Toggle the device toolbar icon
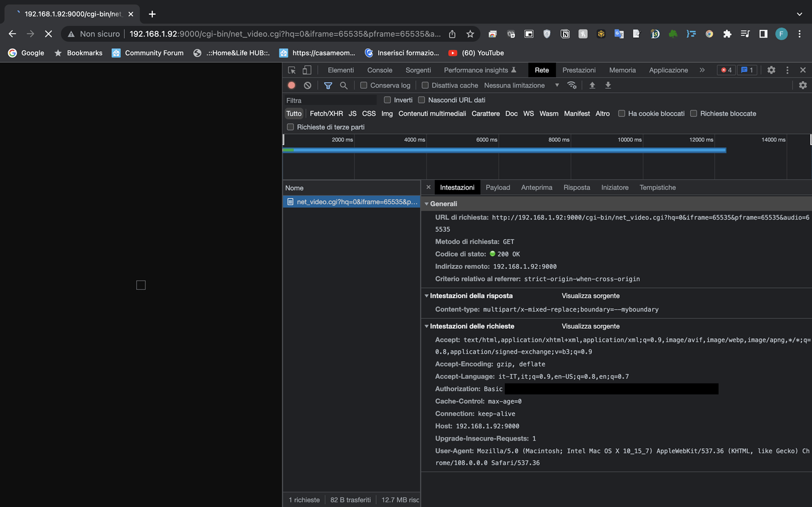Viewport: 812px width, 507px height. 307,69
